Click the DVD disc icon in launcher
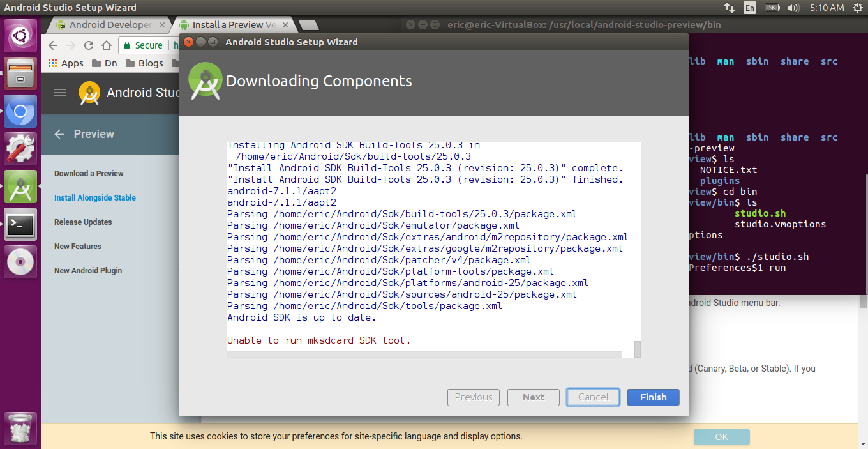Screen dimensions: 868x449 tap(20, 262)
